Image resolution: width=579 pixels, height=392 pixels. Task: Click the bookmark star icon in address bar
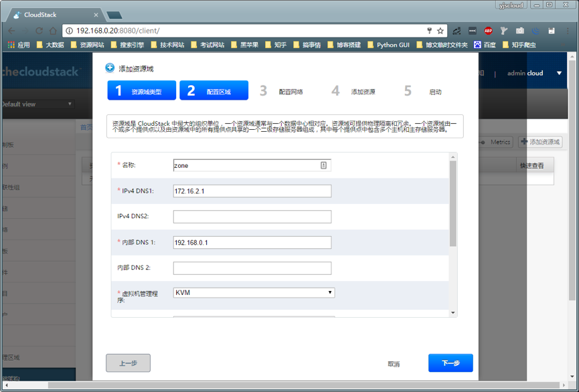coord(440,31)
